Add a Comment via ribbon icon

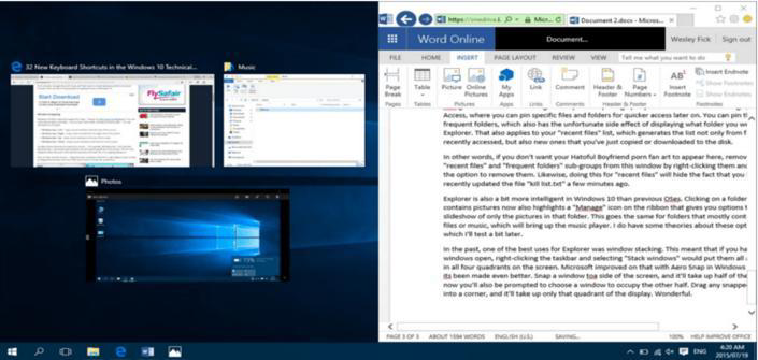(x=570, y=80)
